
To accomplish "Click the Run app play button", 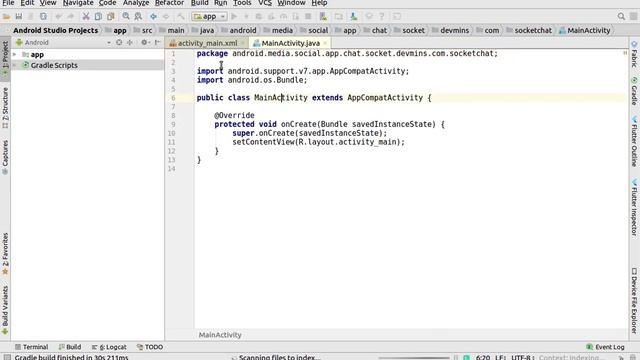I will (x=234, y=17).
